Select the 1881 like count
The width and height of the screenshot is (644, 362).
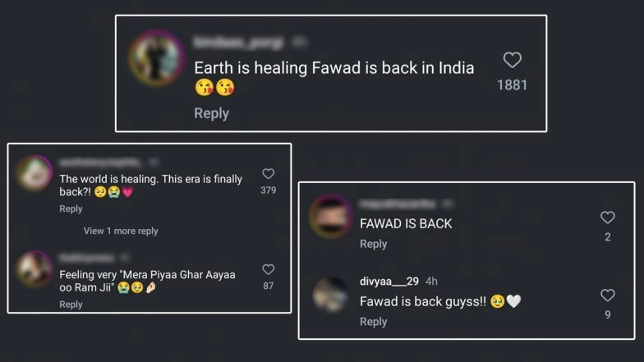click(512, 85)
